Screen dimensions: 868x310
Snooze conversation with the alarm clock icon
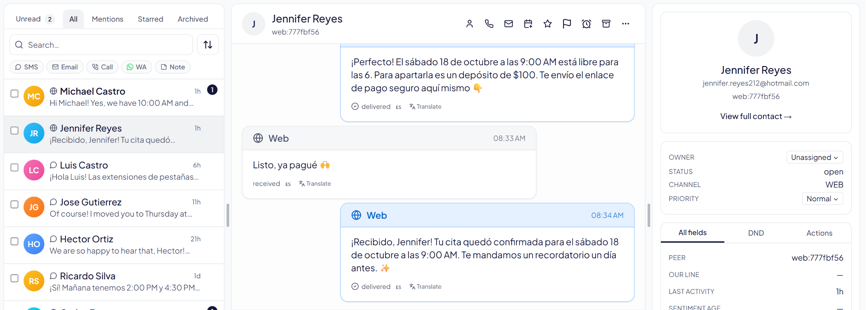[586, 24]
